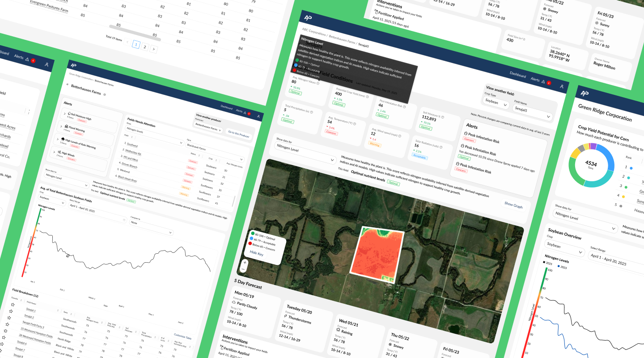Expand the Flood Warning alert

pyautogui.click(x=62, y=126)
